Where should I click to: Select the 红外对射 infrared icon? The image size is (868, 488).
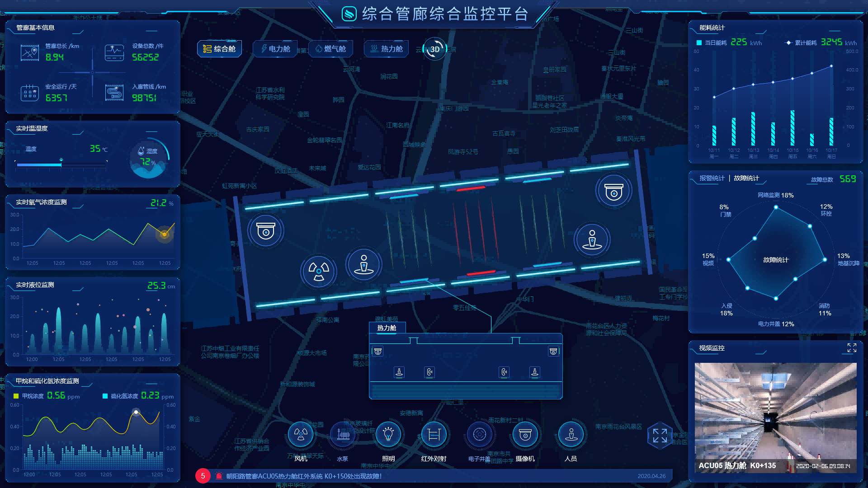tap(434, 435)
